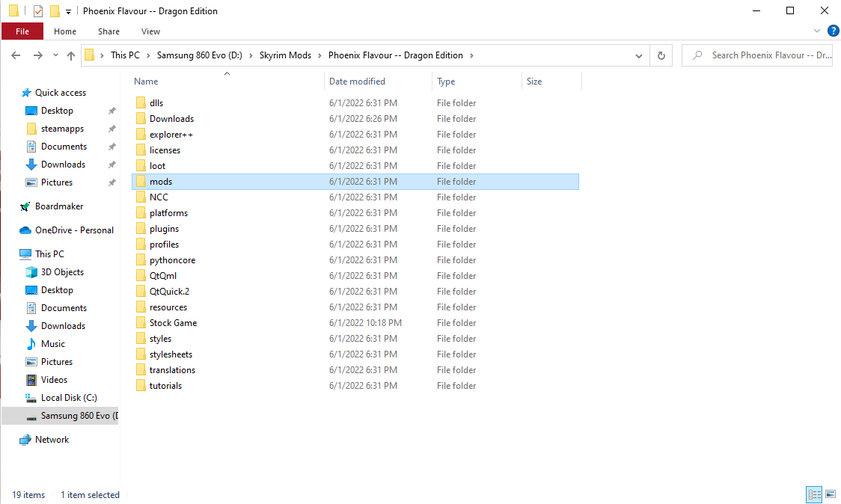
Task: Select Boardmaker in the navigation pane
Action: [59, 206]
